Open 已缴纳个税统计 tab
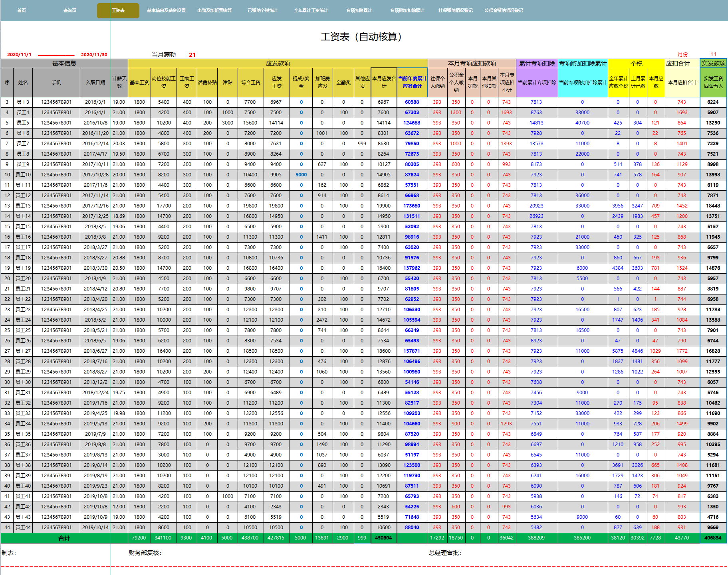This screenshot has width=728, height=575. pos(262,10)
